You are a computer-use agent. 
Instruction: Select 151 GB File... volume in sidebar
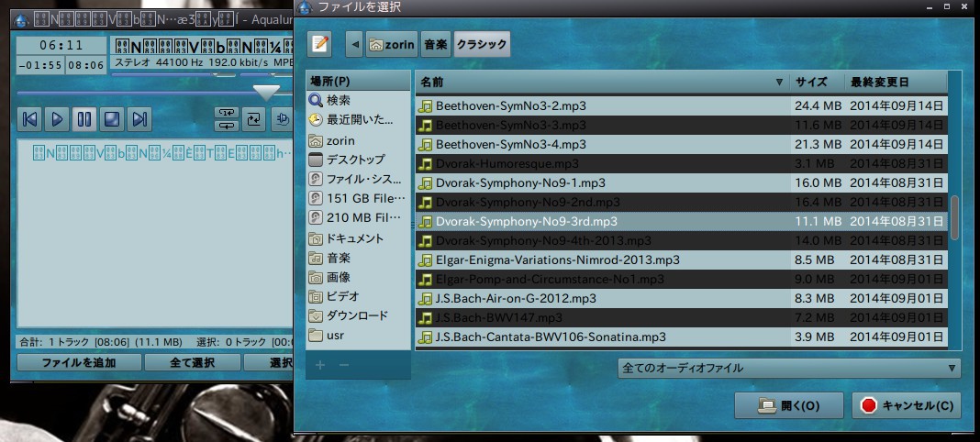(x=358, y=198)
